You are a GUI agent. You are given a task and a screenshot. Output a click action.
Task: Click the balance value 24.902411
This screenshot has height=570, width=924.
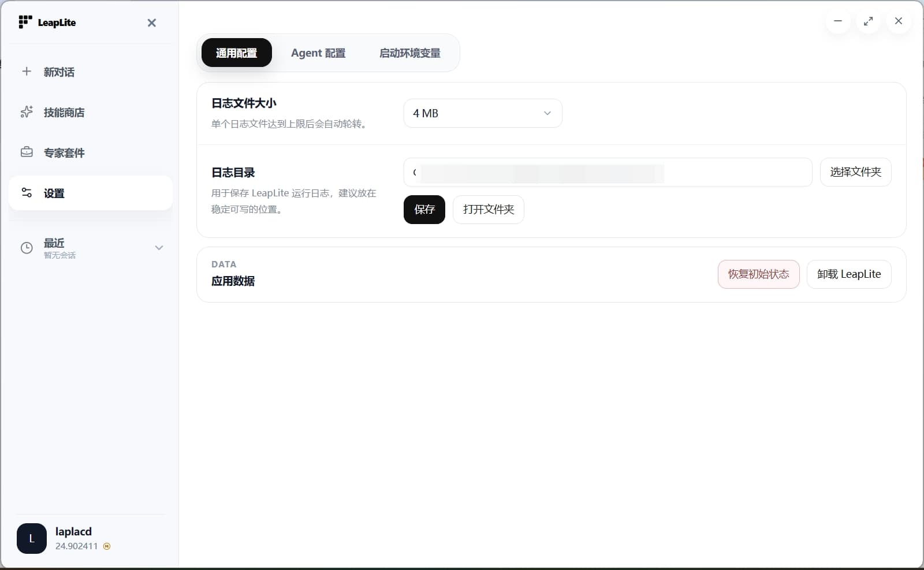click(x=77, y=546)
